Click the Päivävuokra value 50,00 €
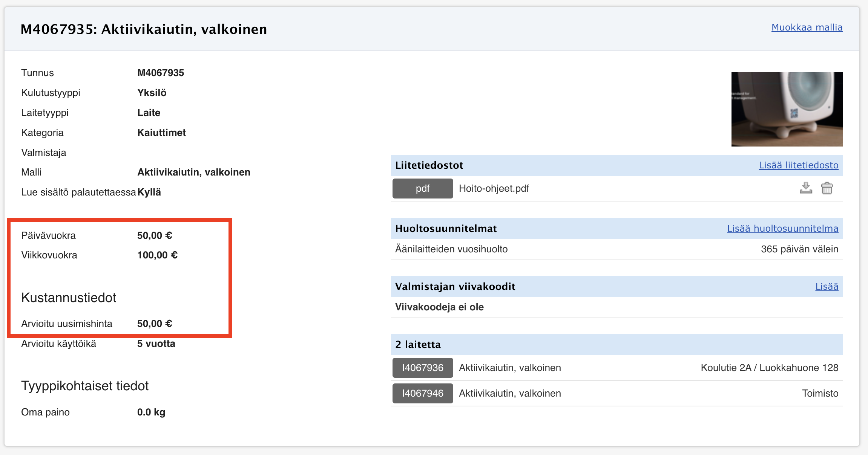 point(155,235)
